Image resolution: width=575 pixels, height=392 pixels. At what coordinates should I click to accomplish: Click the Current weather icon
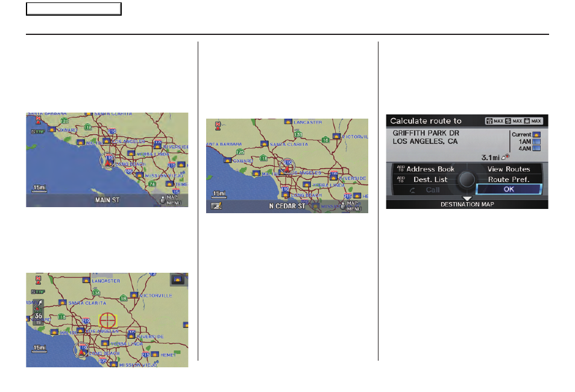coord(537,134)
